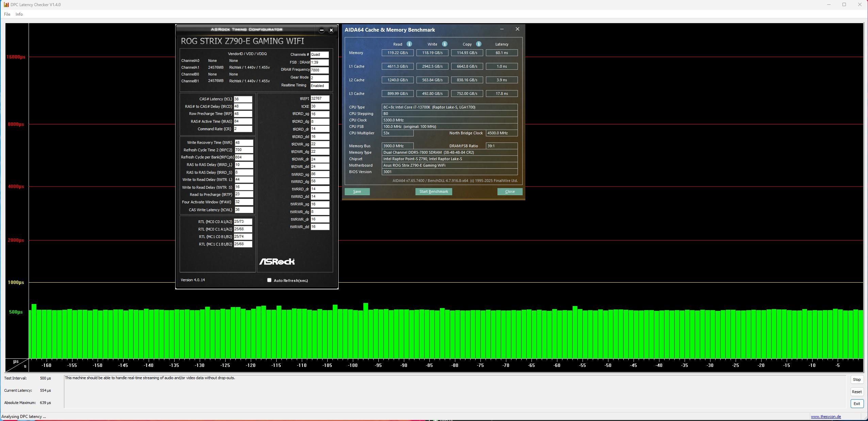Screen dimensions: 868x421
Task: Open the File menu
Action: click(x=7, y=14)
